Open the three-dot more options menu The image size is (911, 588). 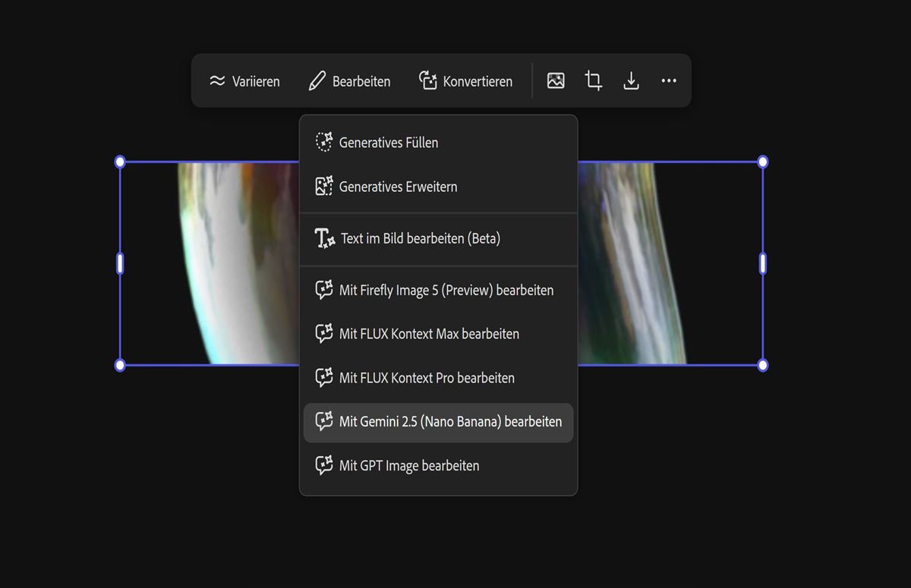click(x=668, y=80)
